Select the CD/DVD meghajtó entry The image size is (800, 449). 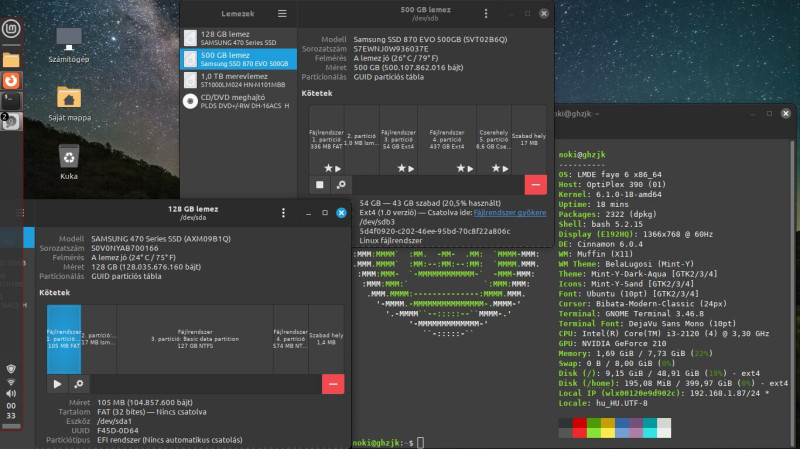coord(238,101)
